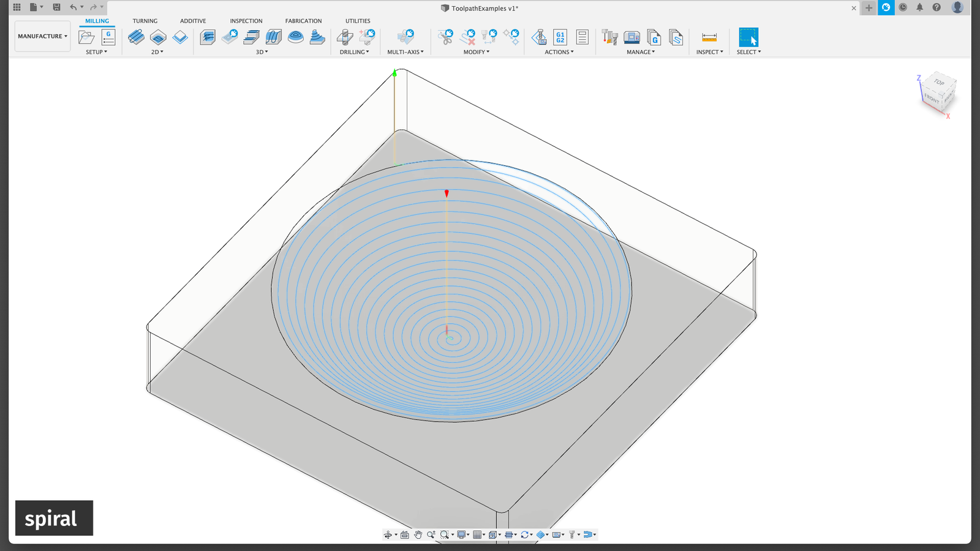The height and width of the screenshot is (551, 980).
Task: Select the 2D Adaptive Clearing icon
Action: [x=136, y=37]
